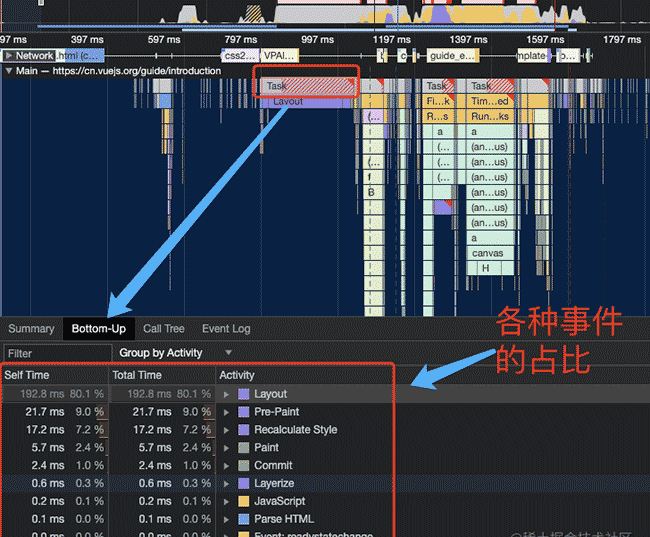Open the Call Tree tab
This screenshot has height=537, width=650.
164,329
